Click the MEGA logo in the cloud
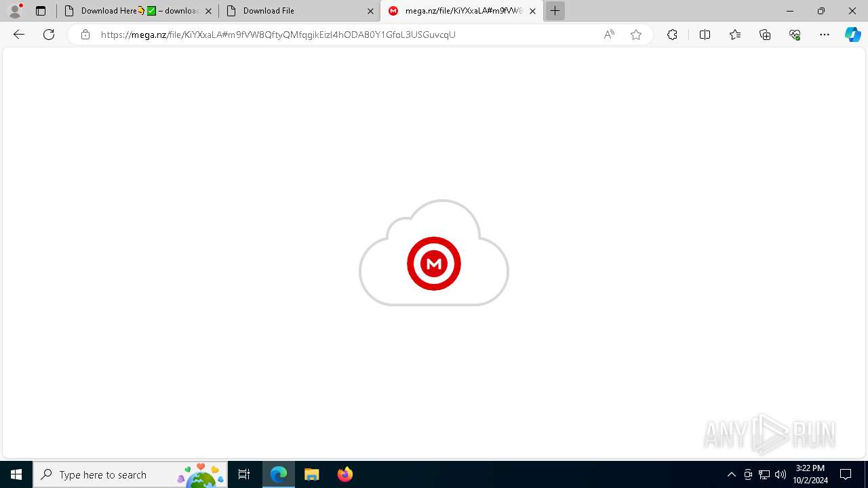The height and width of the screenshot is (488, 868). coord(434,264)
